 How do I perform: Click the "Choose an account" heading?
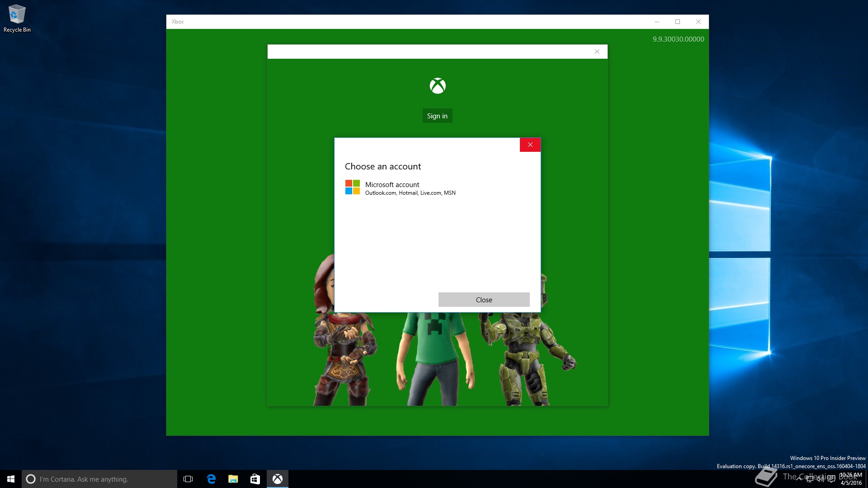click(x=382, y=166)
